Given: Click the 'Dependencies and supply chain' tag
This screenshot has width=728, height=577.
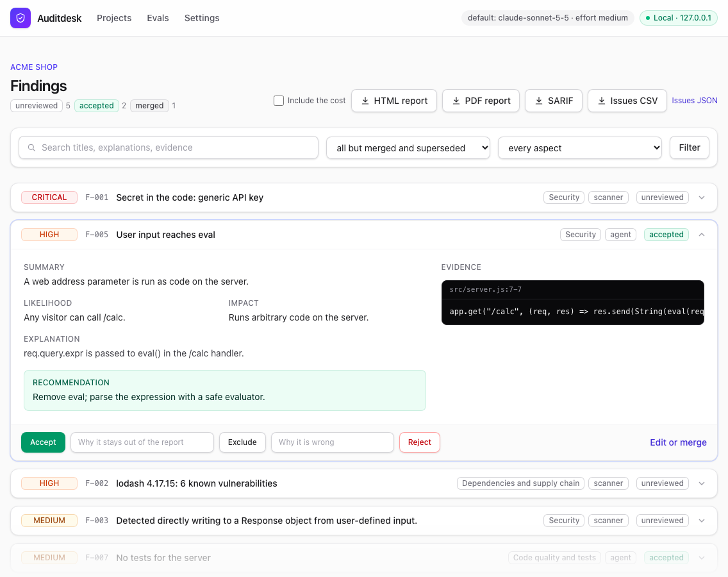Looking at the screenshot, I should coord(520,483).
